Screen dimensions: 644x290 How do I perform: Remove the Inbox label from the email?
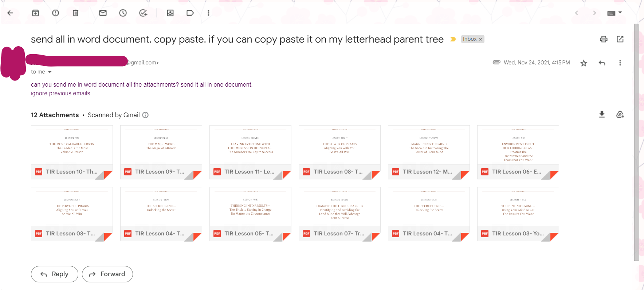tap(480, 39)
